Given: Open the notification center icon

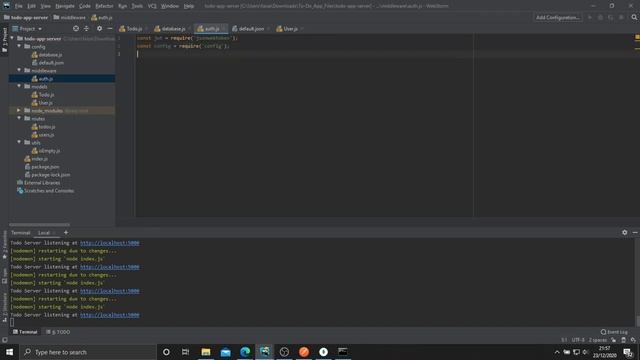Looking at the screenshot, I should point(628,352).
